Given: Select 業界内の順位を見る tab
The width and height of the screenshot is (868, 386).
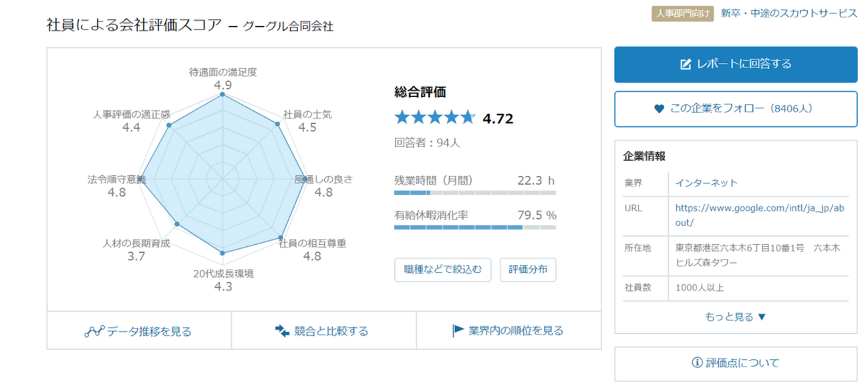Looking at the screenshot, I should pos(508,330).
